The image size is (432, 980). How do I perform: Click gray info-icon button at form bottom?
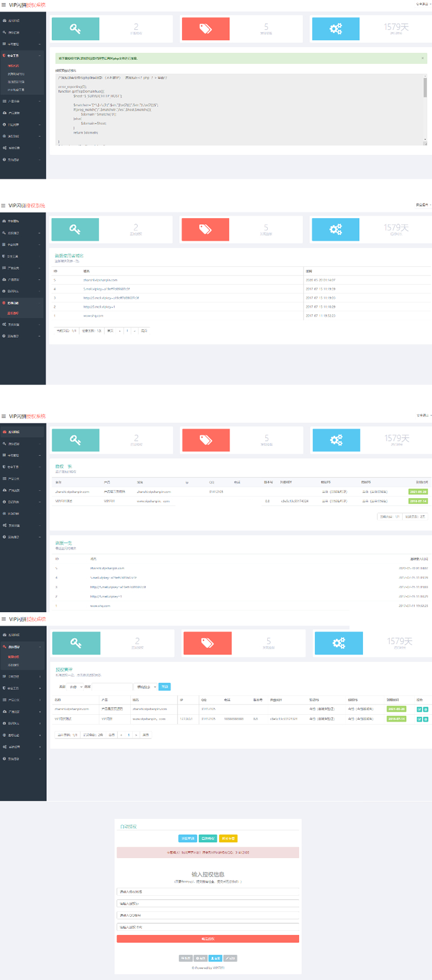point(200,958)
